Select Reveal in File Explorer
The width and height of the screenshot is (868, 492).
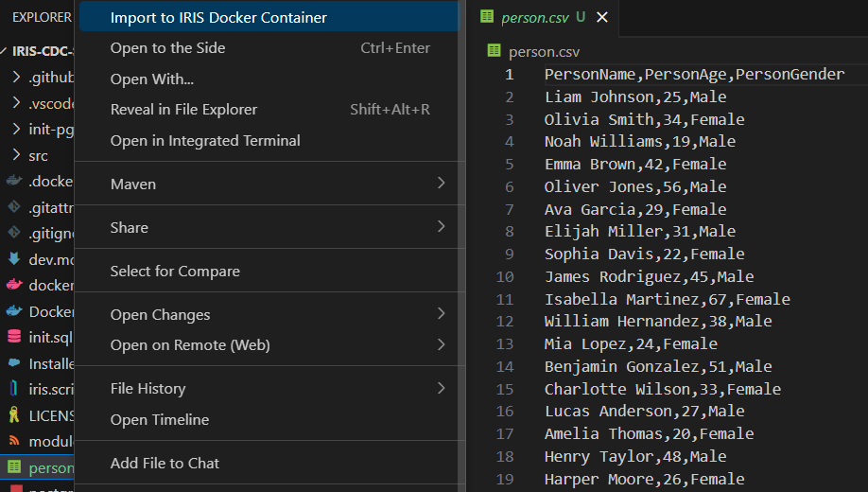pyautogui.click(x=183, y=110)
